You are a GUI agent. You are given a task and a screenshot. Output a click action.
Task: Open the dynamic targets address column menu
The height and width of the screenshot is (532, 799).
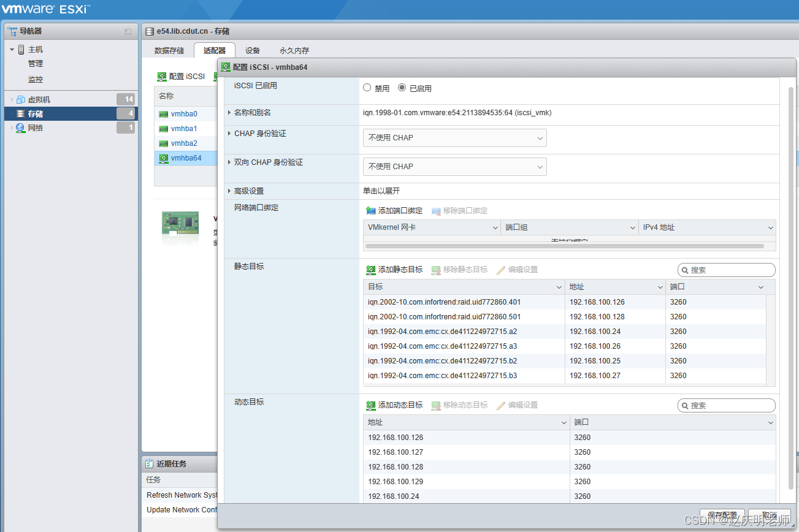point(564,423)
